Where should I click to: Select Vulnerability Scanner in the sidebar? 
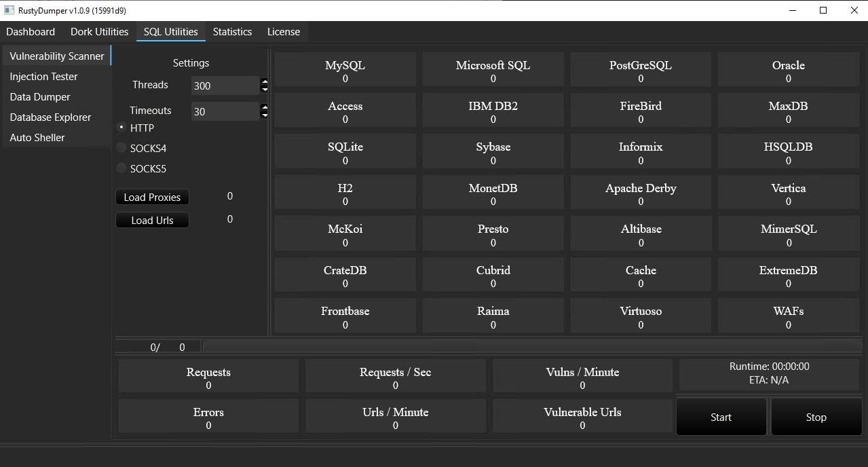pyautogui.click(x=57, y=56)
